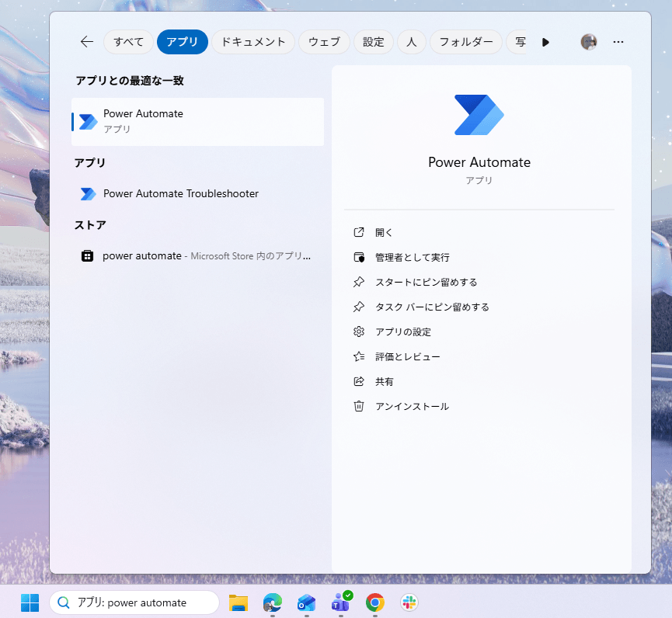
Task: Click the pin icon beside スタートにピン留めする
Action: pos(359,282)
